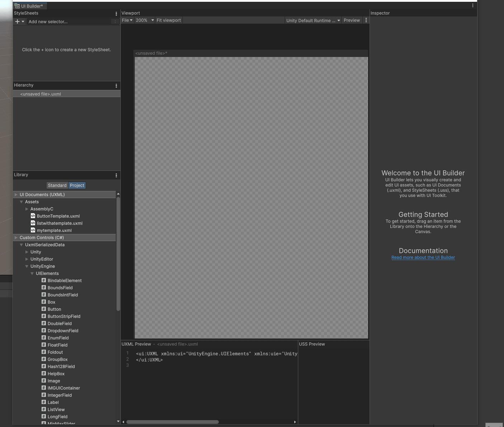Viewport: 504px width, 427px height.
Task: Follow the Read more about the UI Builder link
Action: [x=423, y=257]
